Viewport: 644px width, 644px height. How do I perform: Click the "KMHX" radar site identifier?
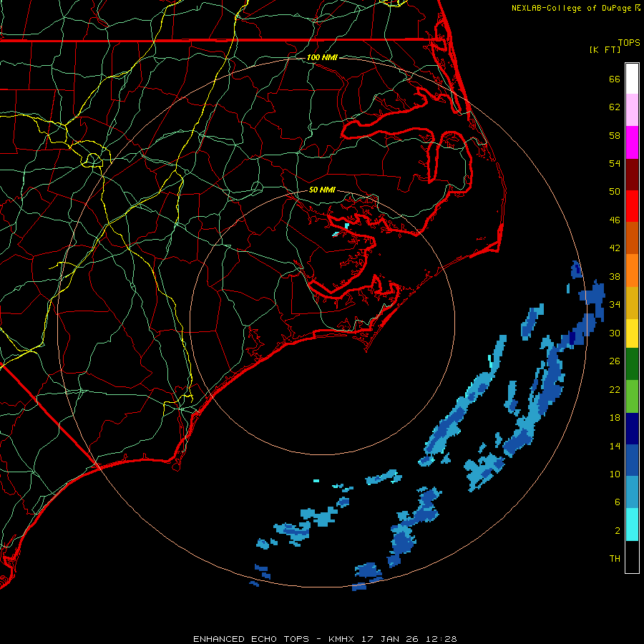343,639
